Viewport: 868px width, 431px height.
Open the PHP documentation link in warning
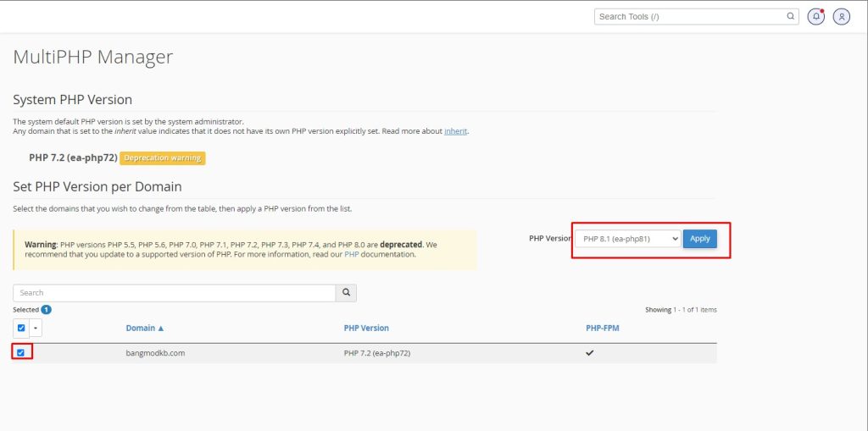coord(352,255)
